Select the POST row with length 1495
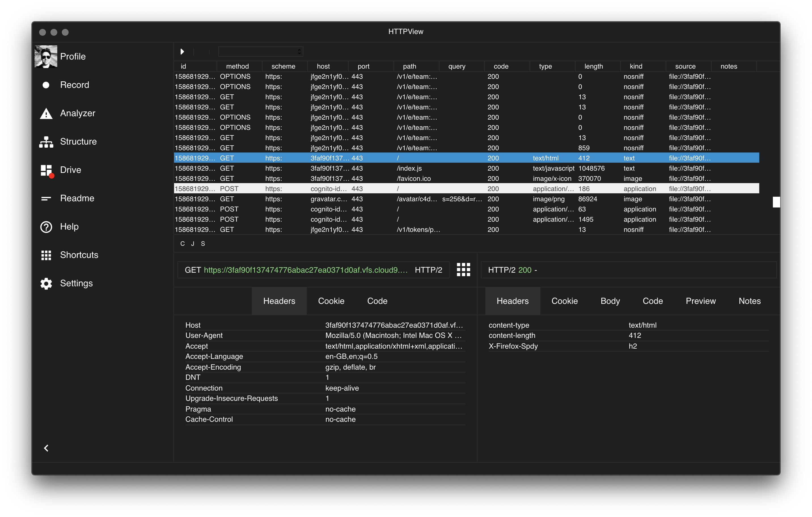This screenshot has width=812, height=517. point(466,219)
